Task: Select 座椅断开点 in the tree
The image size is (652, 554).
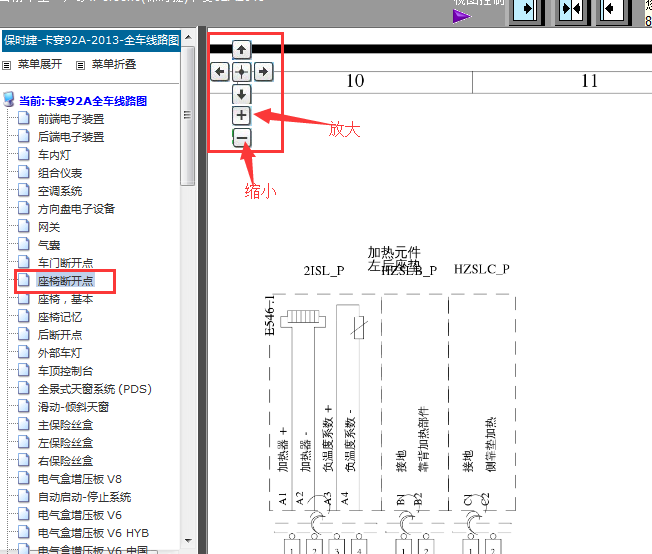Action: pos(65,281)
